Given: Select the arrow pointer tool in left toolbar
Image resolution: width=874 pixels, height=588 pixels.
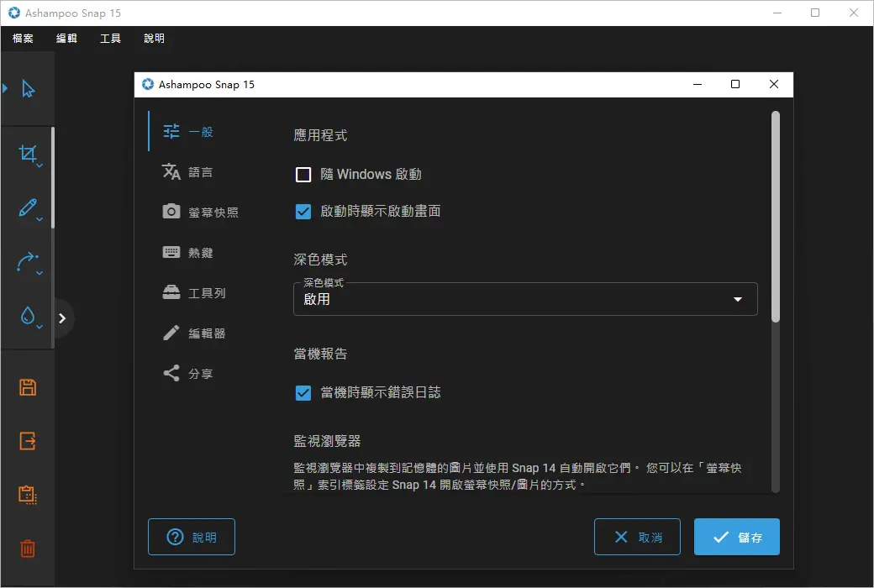Looking at the screenshot, I should [x=28, y=88].
